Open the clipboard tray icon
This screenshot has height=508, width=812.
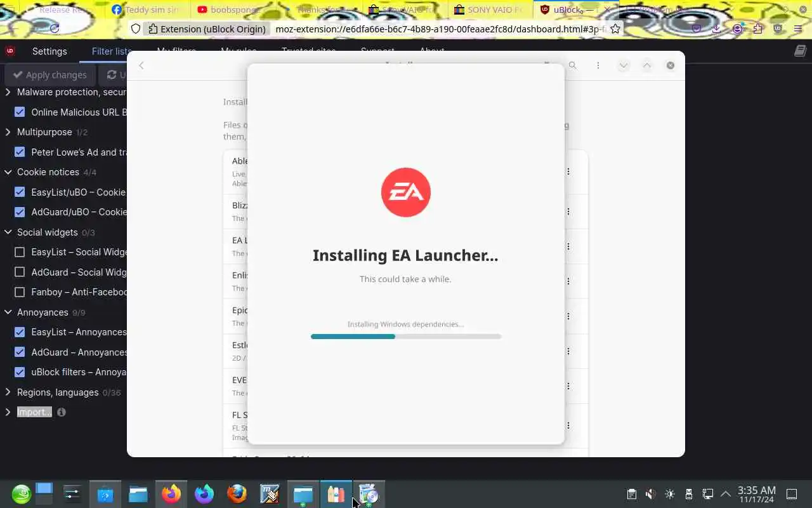point(631,494)
